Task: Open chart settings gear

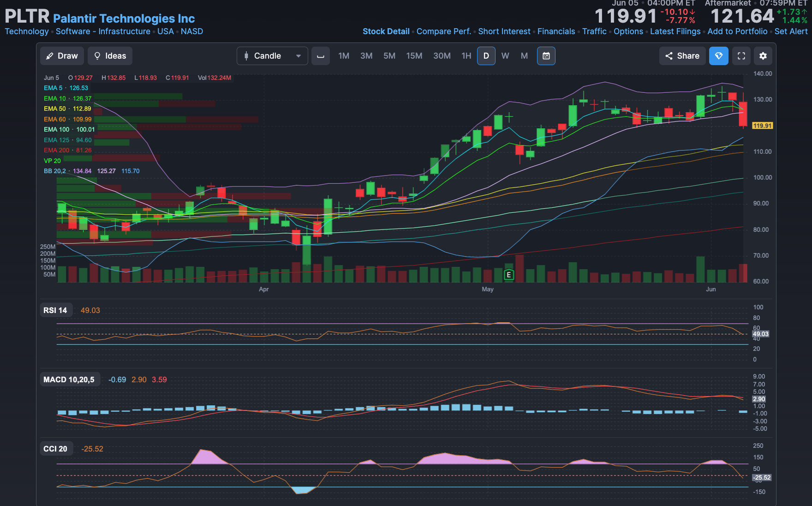Action: pos(763,56)
